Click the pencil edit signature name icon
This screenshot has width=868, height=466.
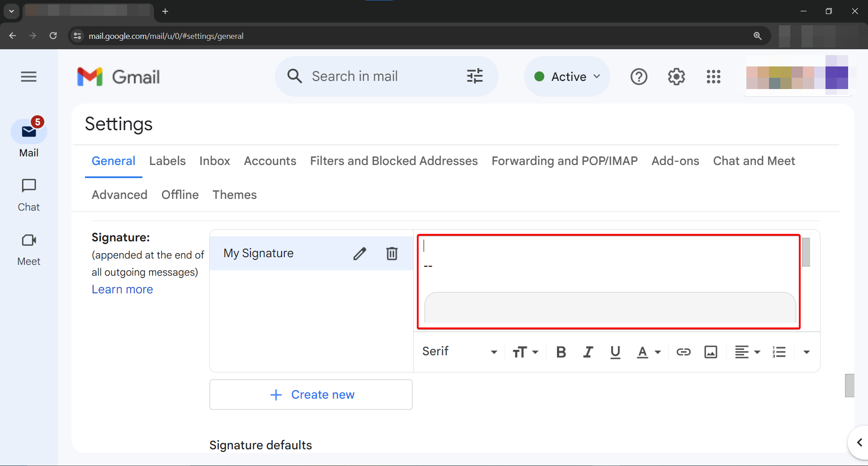click(359, 254)
